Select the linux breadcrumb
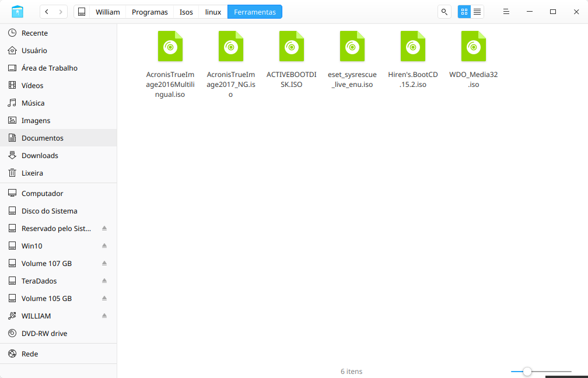The height and width of the screenshot is (378, 588). click(x=213, y=12)
